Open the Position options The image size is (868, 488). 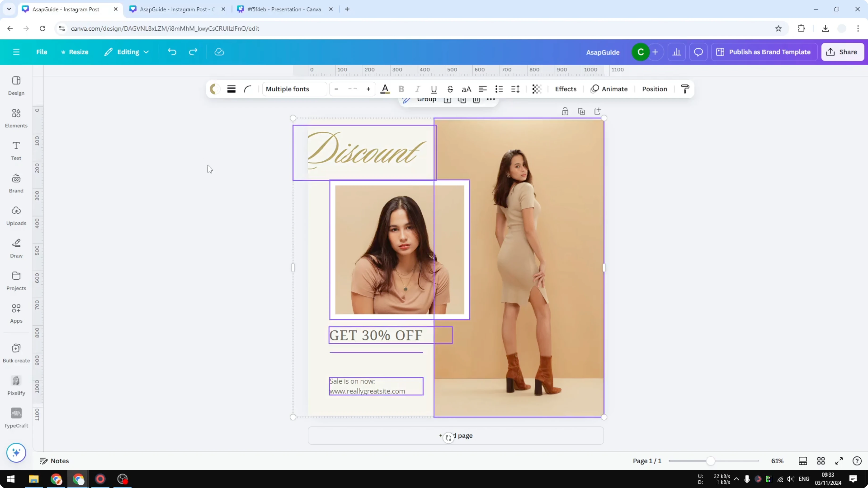click(x=654, y=89)
